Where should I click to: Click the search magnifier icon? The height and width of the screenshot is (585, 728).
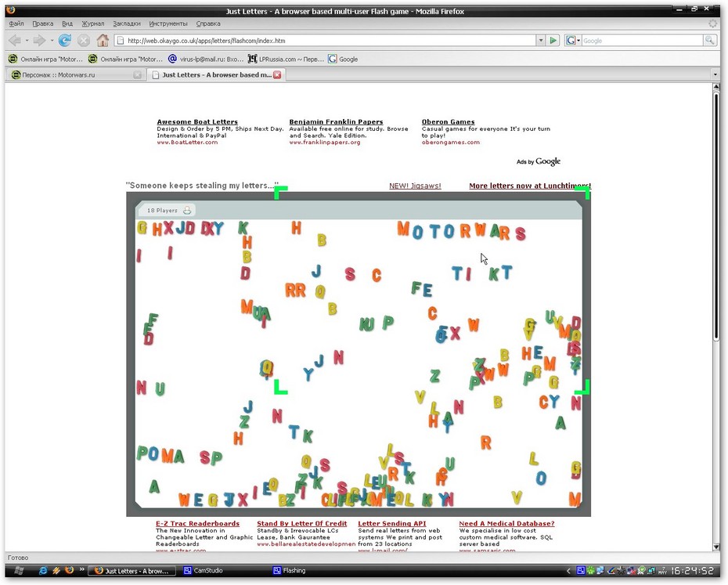pos(709,41)
